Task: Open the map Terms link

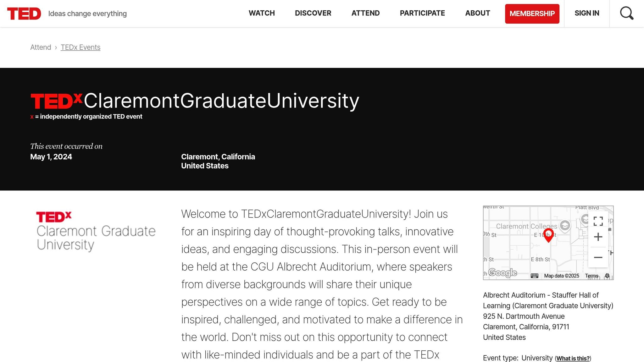Action: point(591,276)
